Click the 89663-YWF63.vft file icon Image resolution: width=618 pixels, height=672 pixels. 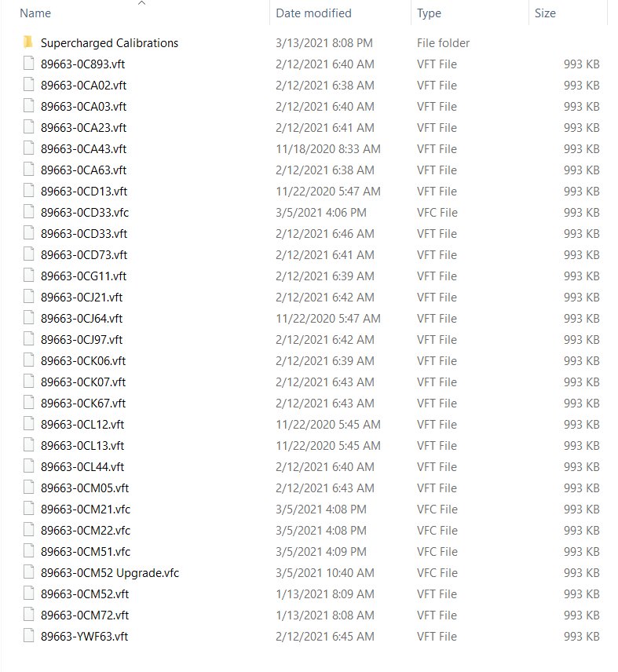(x=29, y=636)
